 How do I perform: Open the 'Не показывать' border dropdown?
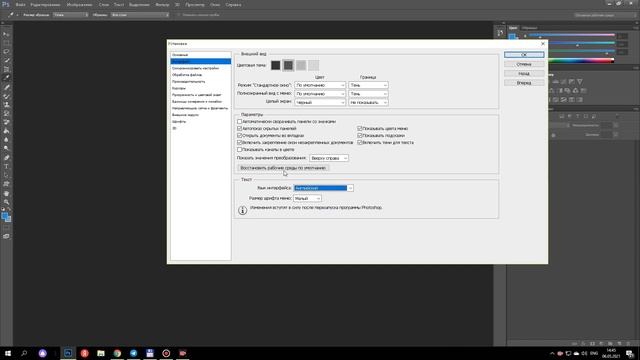[x=368, y=102]
